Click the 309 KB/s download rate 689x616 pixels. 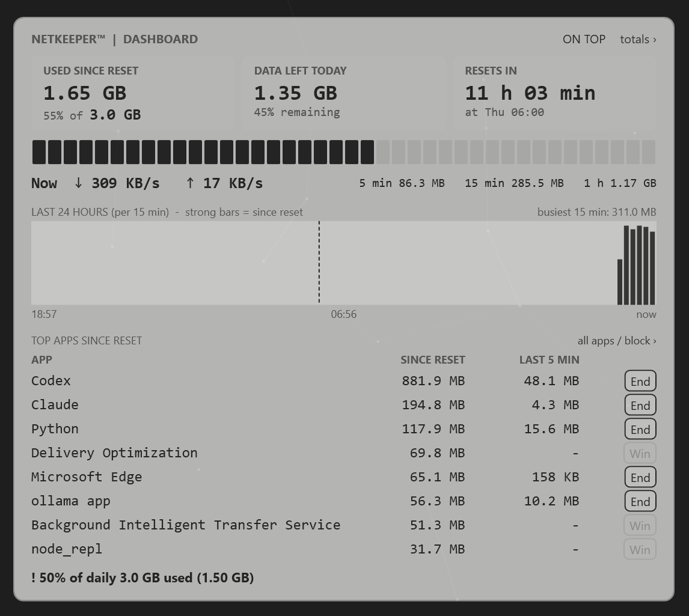tap(117, 183)
